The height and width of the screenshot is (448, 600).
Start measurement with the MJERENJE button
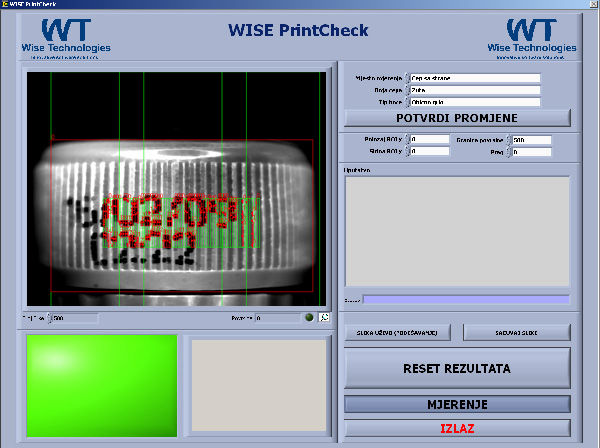coord(457,404)
